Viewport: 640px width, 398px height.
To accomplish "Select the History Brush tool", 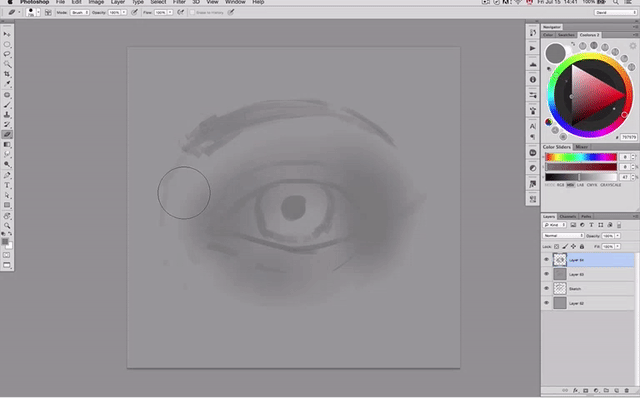I will pyautogui.click(x=7, y=125).
